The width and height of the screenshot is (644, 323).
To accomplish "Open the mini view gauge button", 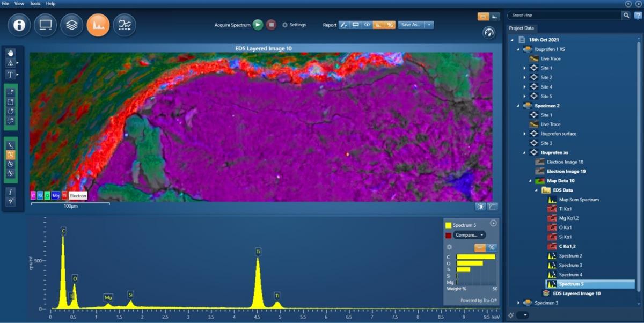I will coord(488,32).
